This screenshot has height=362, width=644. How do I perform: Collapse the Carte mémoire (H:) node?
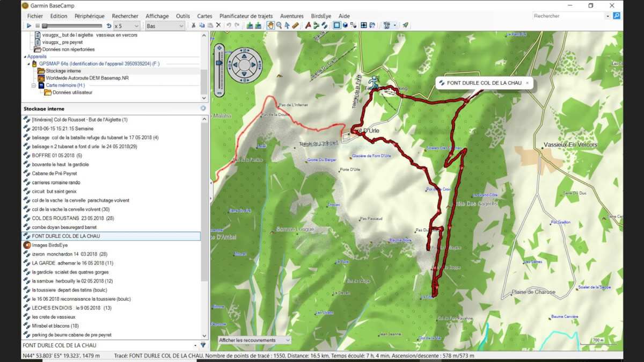(x=33, y=85)
